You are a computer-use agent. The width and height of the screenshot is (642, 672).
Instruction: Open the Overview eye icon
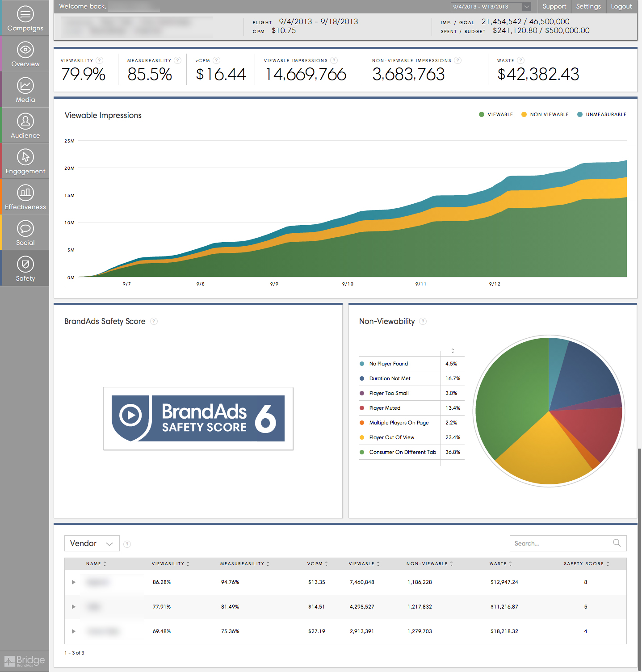point(25,50)
